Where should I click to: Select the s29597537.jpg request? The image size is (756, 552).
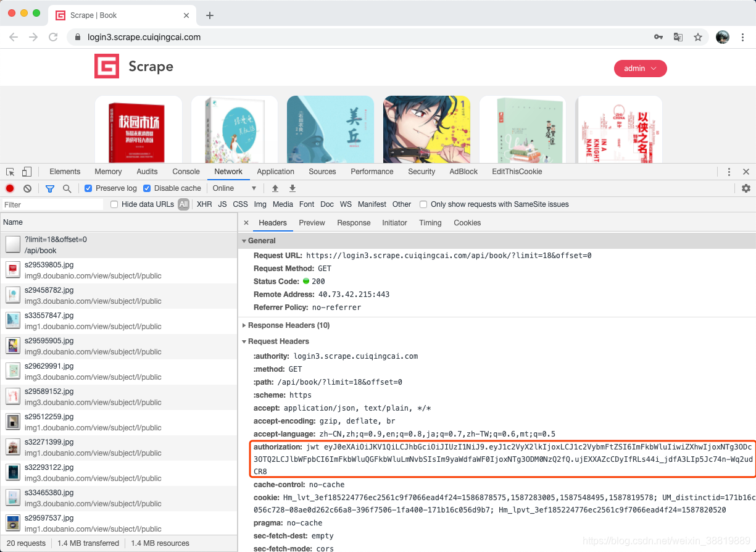pos(118,524)
